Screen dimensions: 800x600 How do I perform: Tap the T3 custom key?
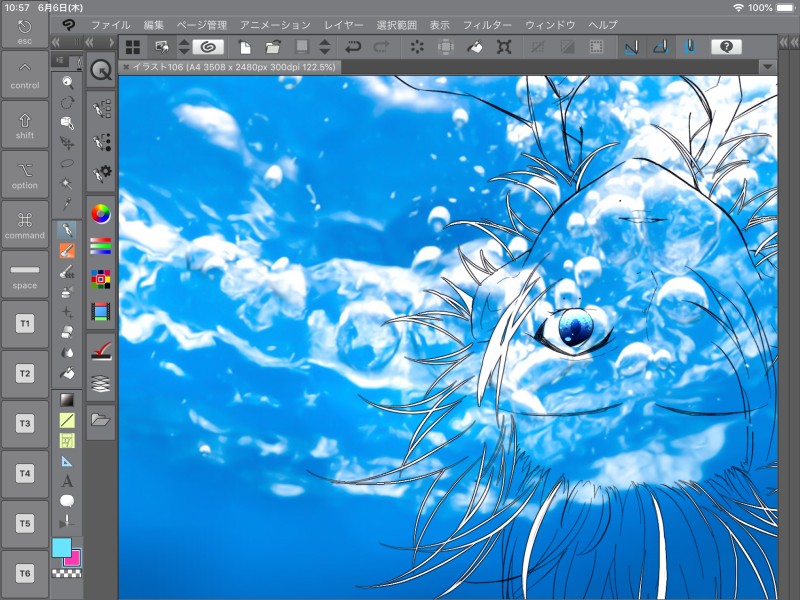[x=24, y=423]
